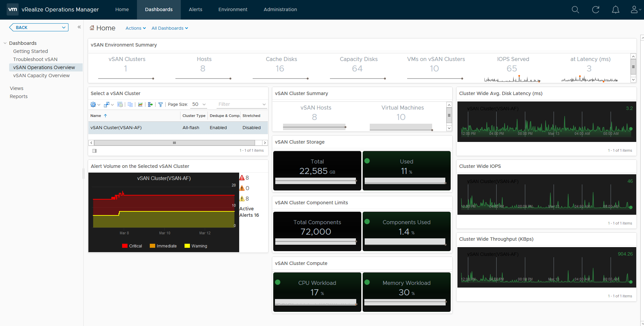
Task: Click the export arrow icon in cluster toolbar
Action: (150, 105)
